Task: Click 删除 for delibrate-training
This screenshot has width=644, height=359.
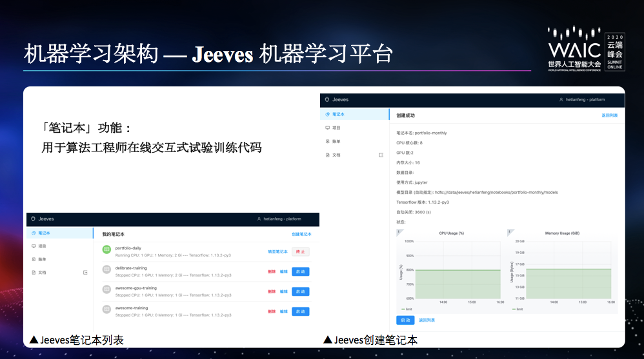Action: pos(272,271)
